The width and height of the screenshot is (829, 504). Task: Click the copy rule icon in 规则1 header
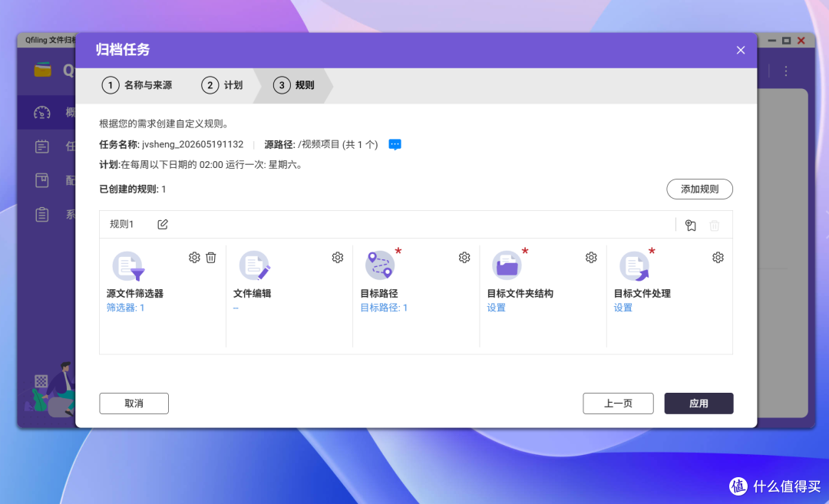coord(691,226)
